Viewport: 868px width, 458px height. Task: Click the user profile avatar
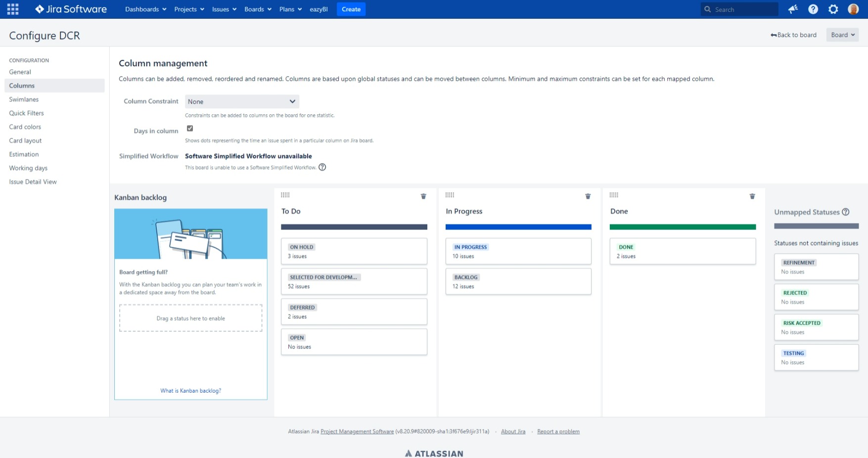tap(853, 9)
